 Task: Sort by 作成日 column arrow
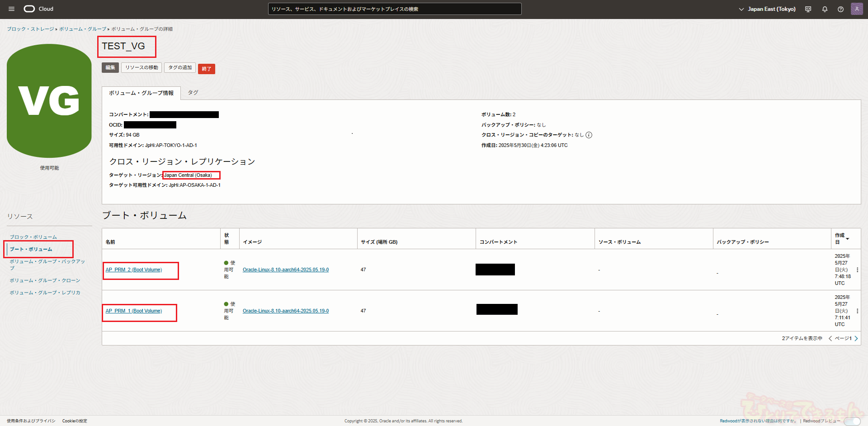point(848,239)
